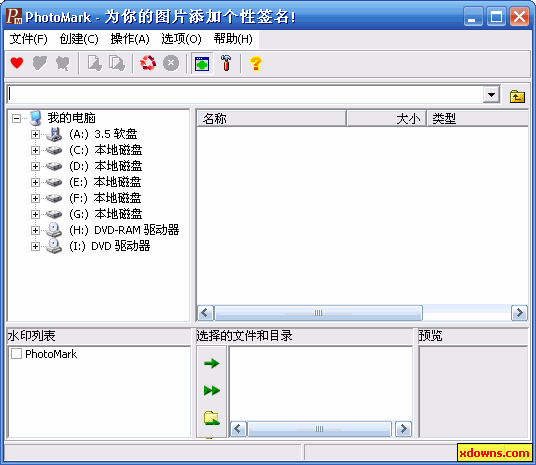Click the red recycle arrows icon
The width and height of the screenshot is (536, 465).
148,63
